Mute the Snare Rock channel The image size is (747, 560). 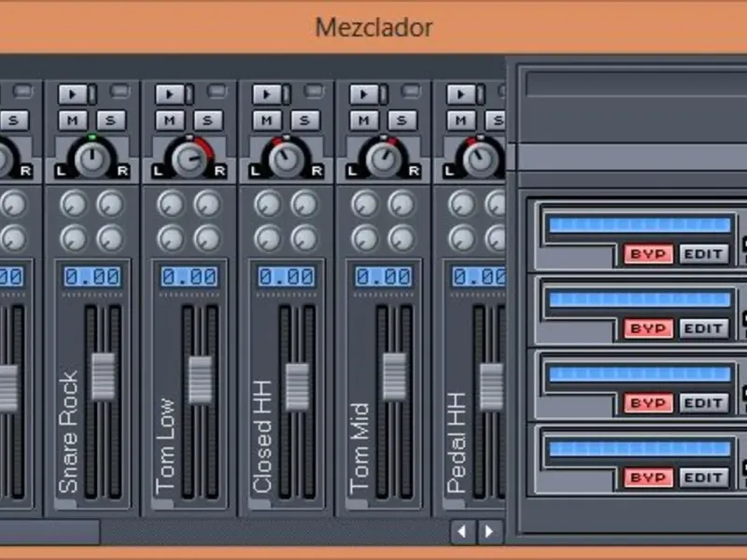(x=73, y=120)
